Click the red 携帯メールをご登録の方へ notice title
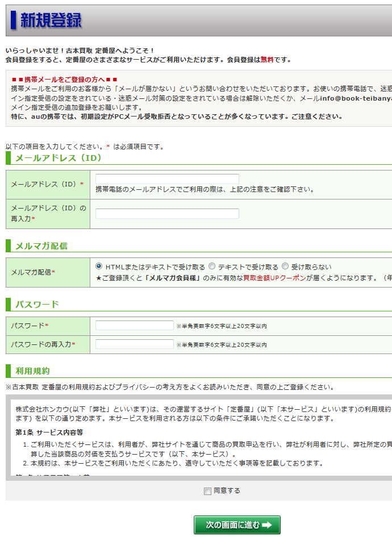The width and height of the screenshot is (392, 545). point(64,80)
